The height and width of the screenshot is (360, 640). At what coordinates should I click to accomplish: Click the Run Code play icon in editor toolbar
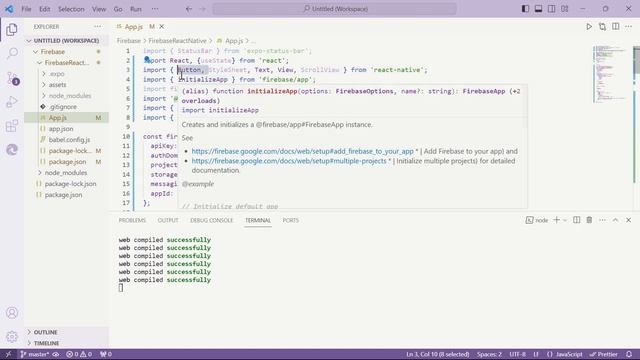tap(589, 27)
